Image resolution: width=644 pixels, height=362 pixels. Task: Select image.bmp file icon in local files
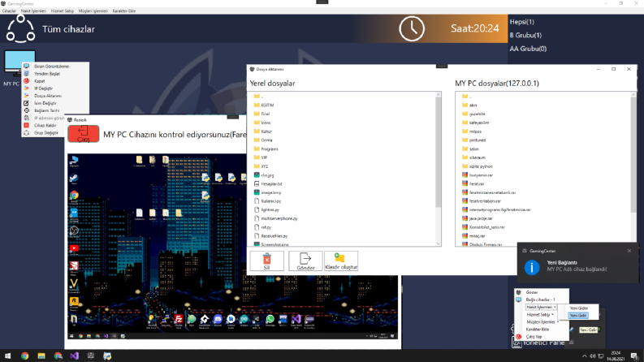point(257,192)
